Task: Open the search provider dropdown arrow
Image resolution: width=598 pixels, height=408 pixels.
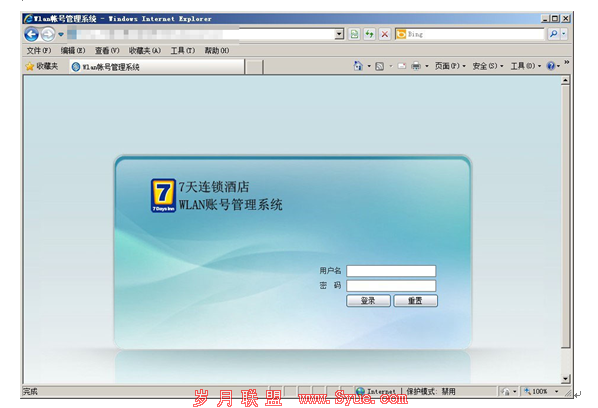Action: (x=564, y=34)
